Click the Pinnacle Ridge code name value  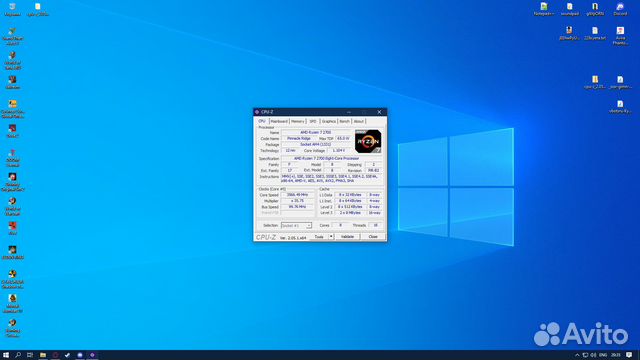point(298,138)
